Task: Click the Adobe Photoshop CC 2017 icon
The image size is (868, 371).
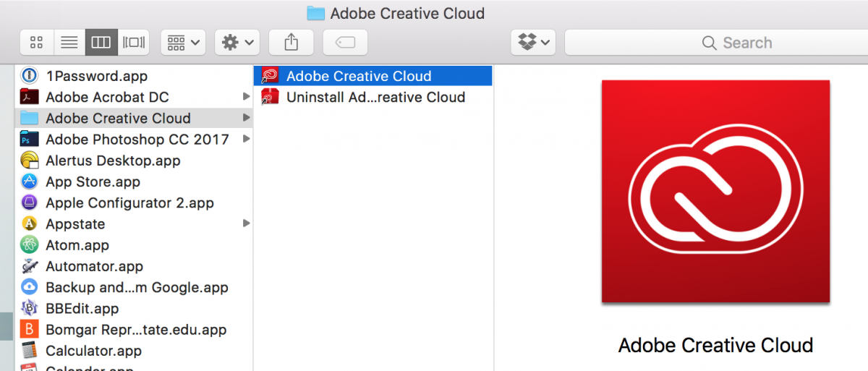Action: (x=30, y=139)
